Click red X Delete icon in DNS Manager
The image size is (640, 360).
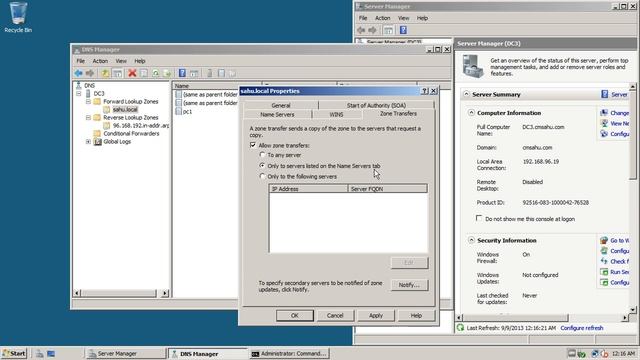(132, 73)
